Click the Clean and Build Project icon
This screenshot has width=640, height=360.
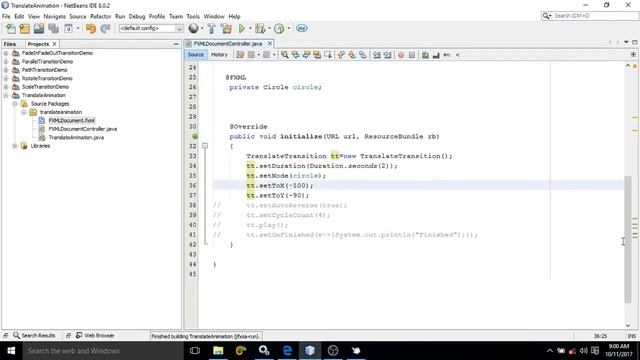pos(226,29)
